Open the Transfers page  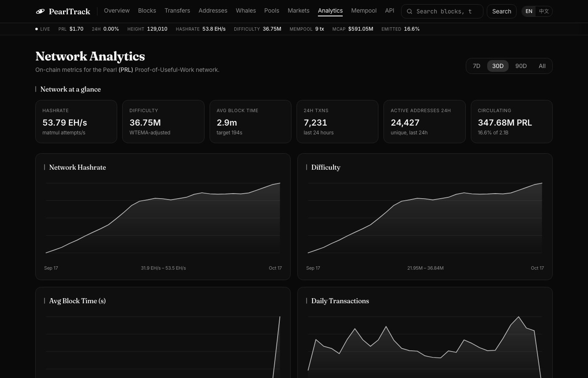pyautogui.click(x=177, y=10)
